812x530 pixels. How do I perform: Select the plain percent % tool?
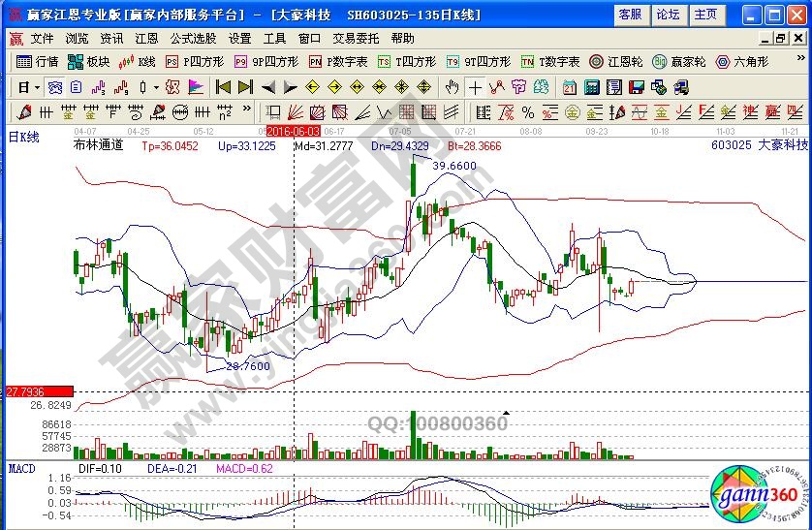click(528, 112)
